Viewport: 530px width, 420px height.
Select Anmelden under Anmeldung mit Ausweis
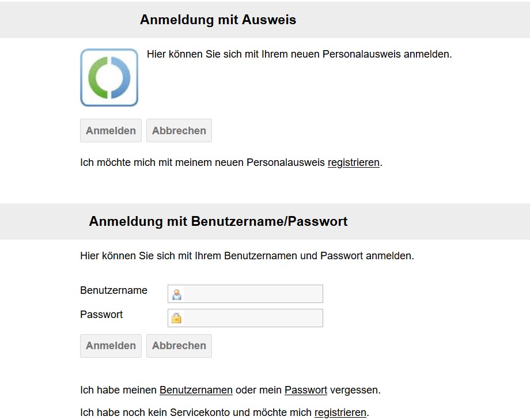click(111, 130)
